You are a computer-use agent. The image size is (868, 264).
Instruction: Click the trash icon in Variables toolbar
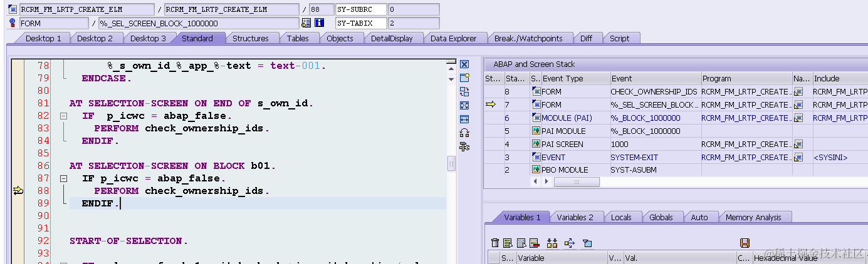pyautogui.click(x=495, y=243)
